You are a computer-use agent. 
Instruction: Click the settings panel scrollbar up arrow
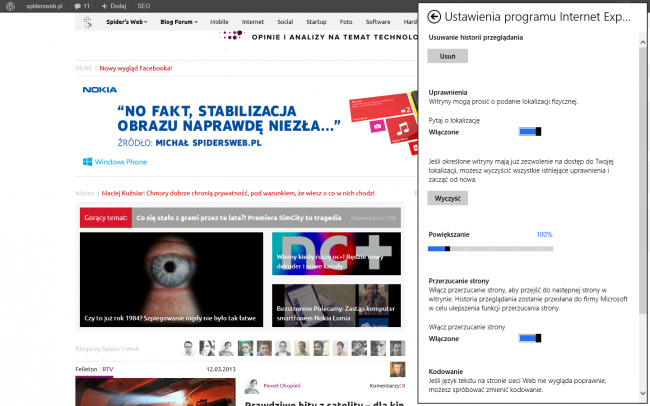click(x=643, y=42)
